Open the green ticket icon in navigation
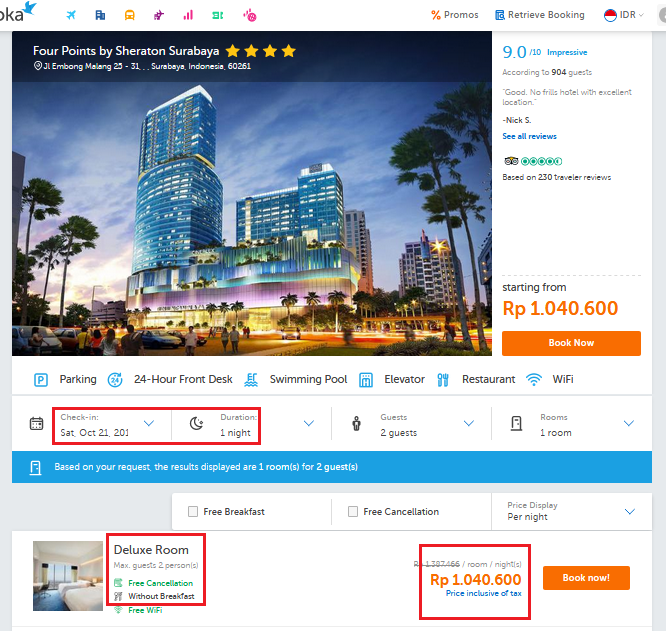This screenshot has width=666, height=631. pos(218,15)
